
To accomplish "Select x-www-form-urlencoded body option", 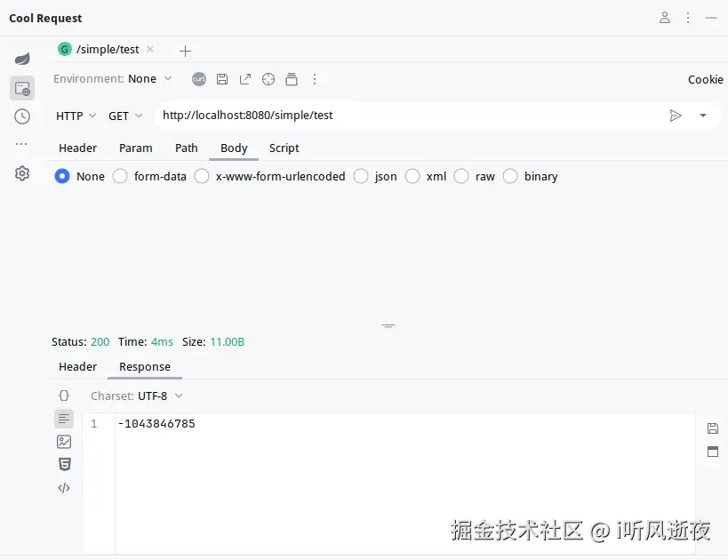I will point(202,177).
